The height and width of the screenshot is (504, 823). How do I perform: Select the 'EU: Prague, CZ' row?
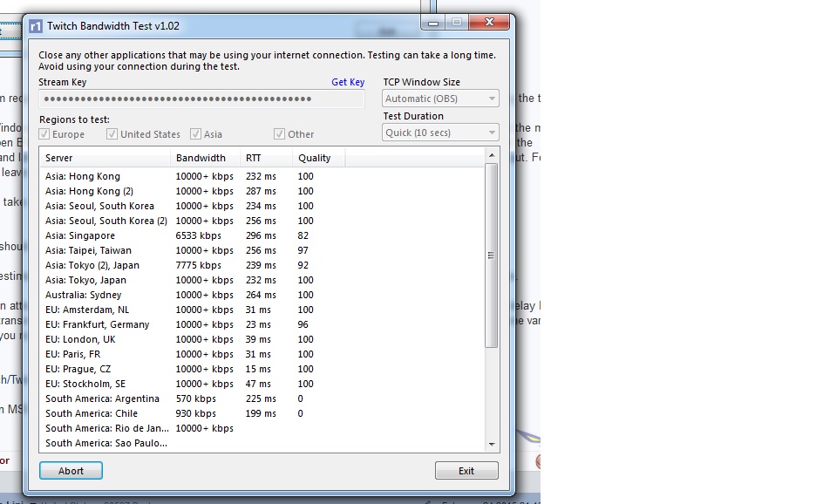[x=262, y=369]
